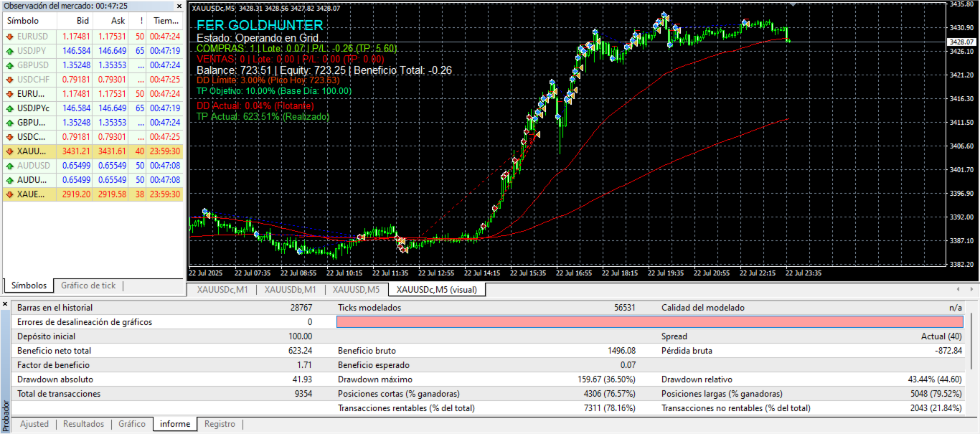This screenshot has height=434, width=980.
Task: Click the FER GOLDHUNTER title on chart
Action: tap(260, 25)
